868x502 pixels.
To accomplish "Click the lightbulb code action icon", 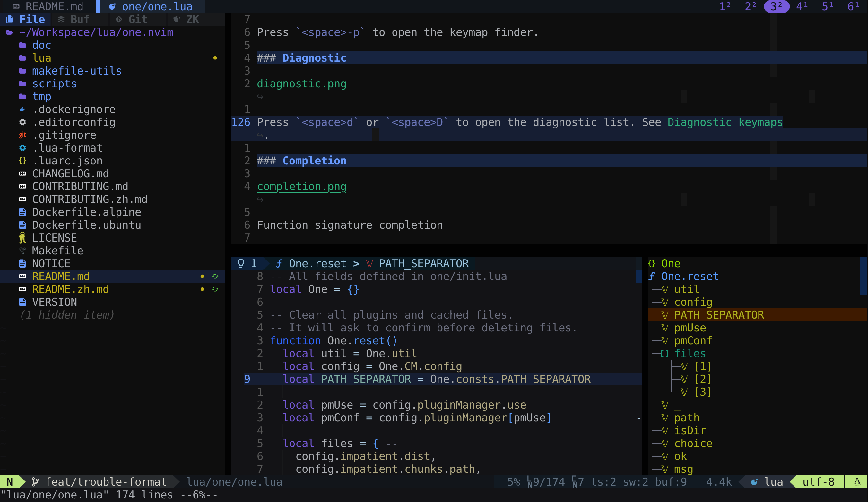I will [x=241, y=264].
